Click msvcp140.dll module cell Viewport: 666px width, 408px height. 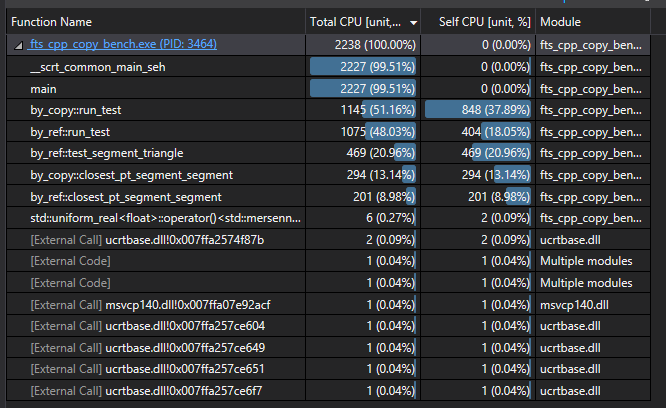point(593,305)
